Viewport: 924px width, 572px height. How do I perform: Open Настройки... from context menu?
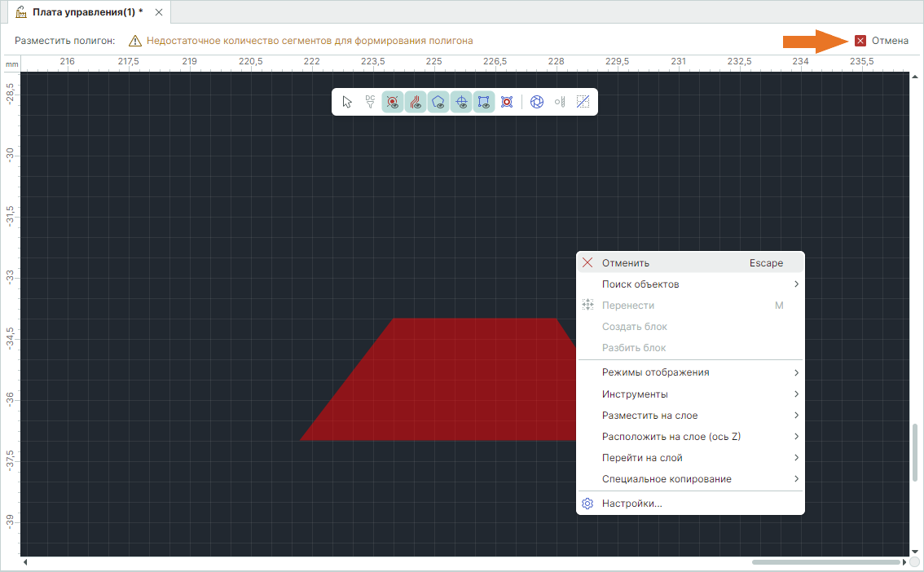pos(631,504)
